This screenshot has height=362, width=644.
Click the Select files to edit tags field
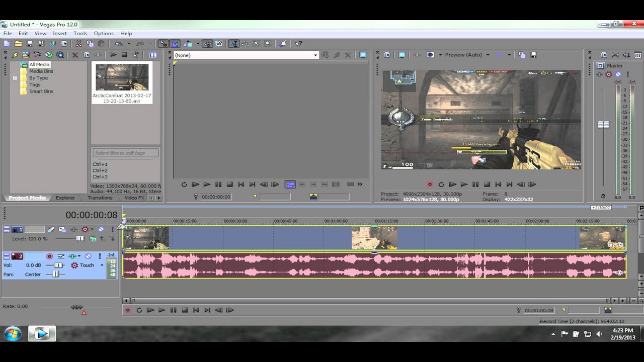(125, 153)
